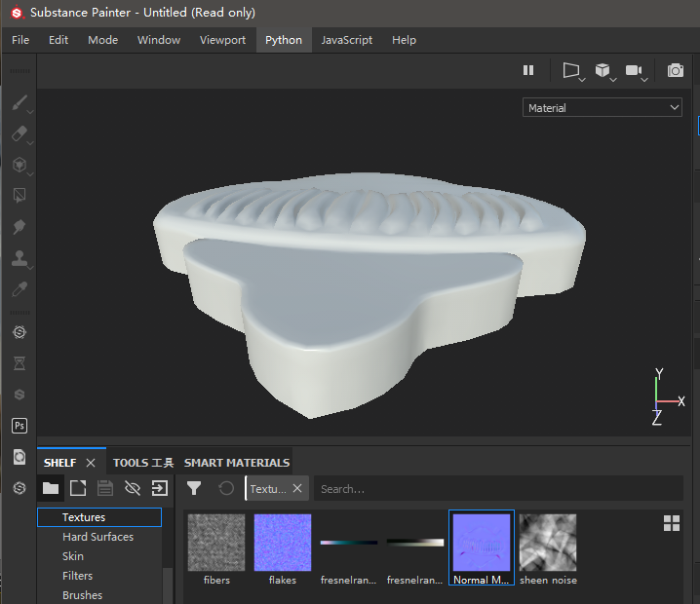Screen dimensions: 700x604
Task: Select the Smudge tool
Action: pos(19,227)
